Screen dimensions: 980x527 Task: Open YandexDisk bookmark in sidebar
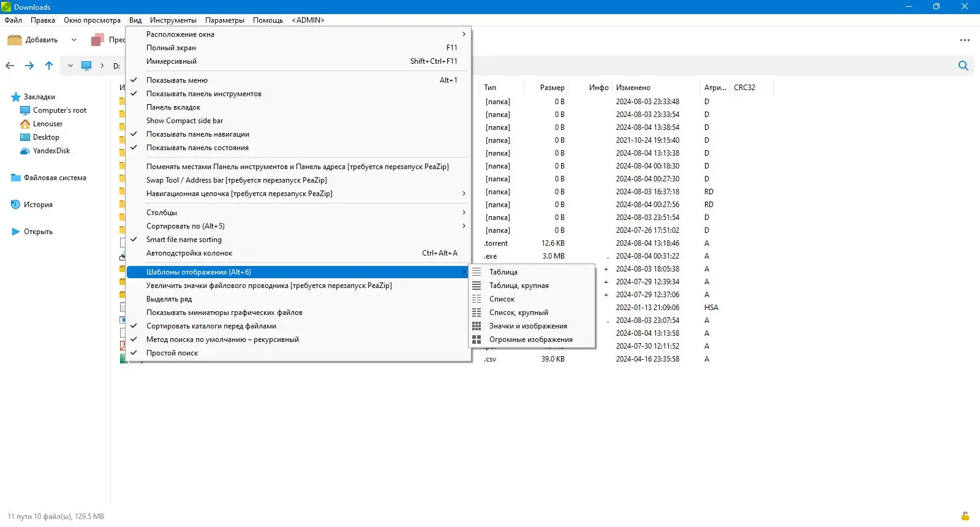click(51, 151)
